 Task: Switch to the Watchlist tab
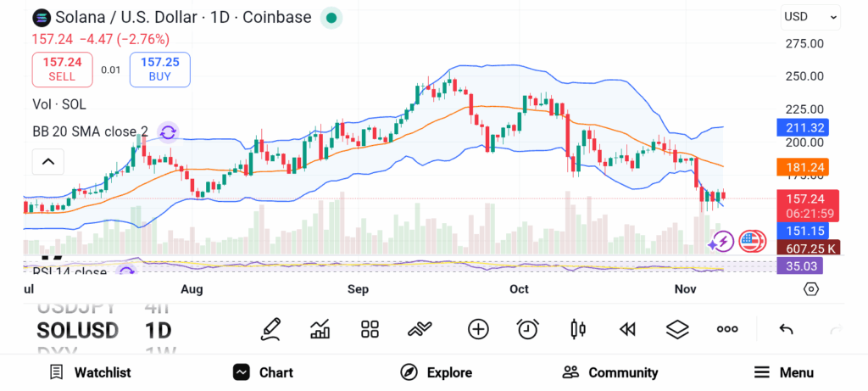91,372
